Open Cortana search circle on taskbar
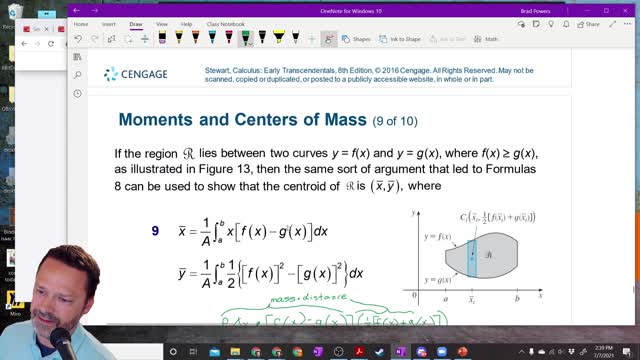 (x=173, y=351)
